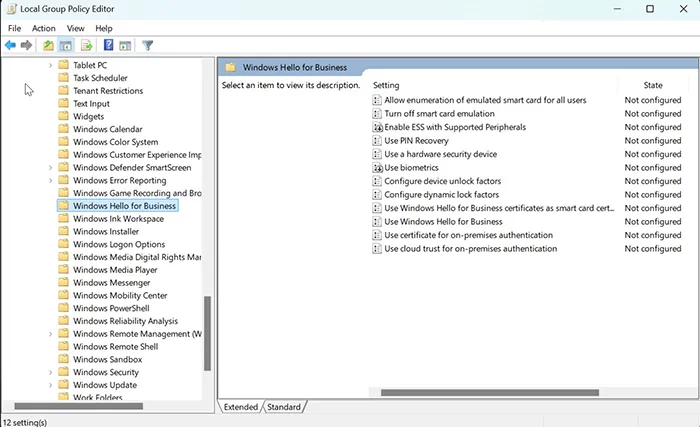700x427 pixels.
Task: Click the Filter funnel toolbar icon
Action: 148,45
